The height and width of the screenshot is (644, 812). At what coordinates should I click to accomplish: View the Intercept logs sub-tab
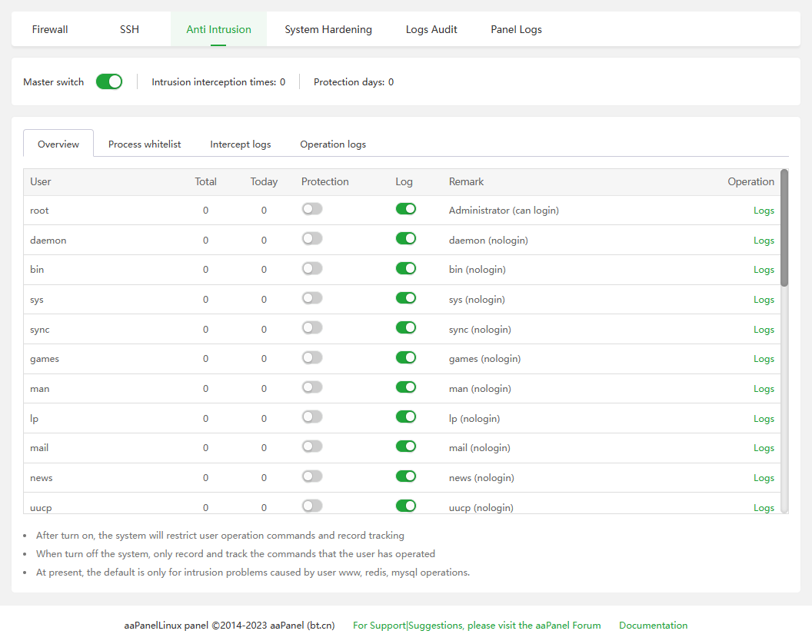point(241,144)
